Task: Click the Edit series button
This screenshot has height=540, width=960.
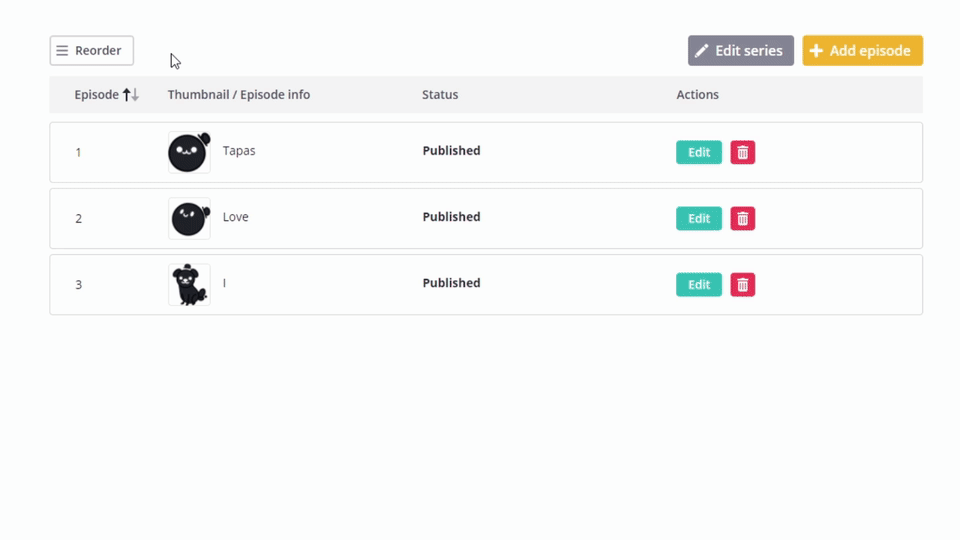Action: (741, 50)
